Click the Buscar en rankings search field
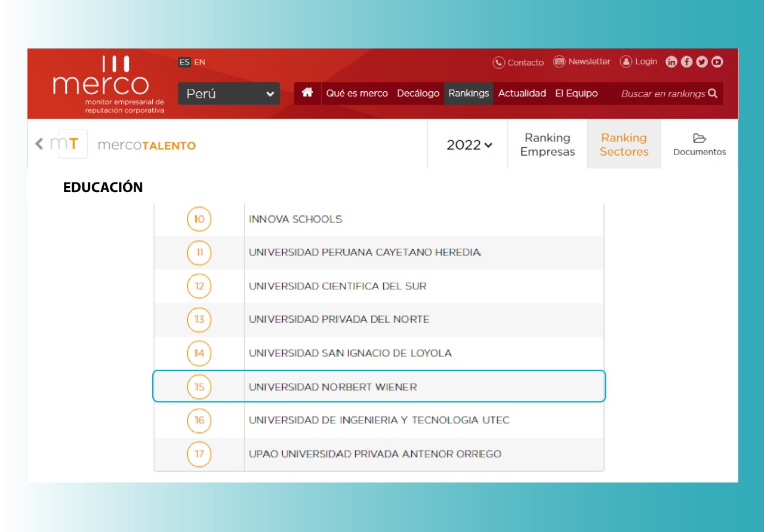 coord(663,94)
